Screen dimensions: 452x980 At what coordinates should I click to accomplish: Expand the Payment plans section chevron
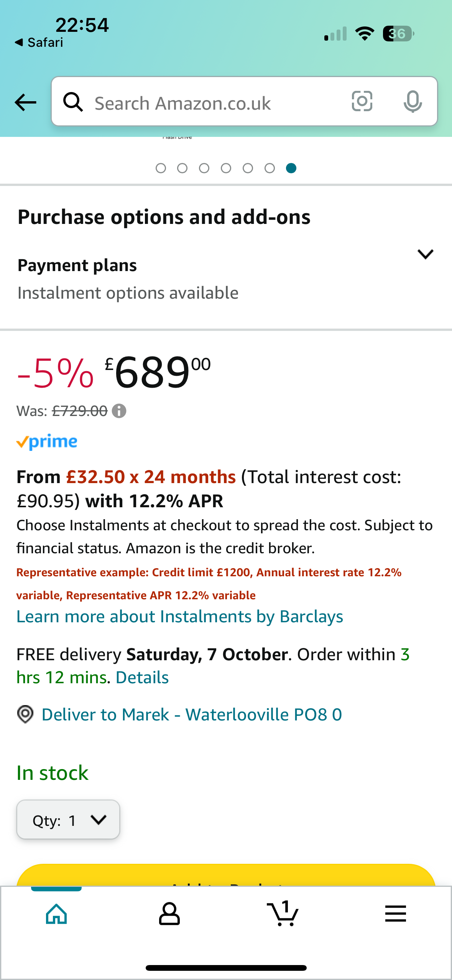click(425, 254)
